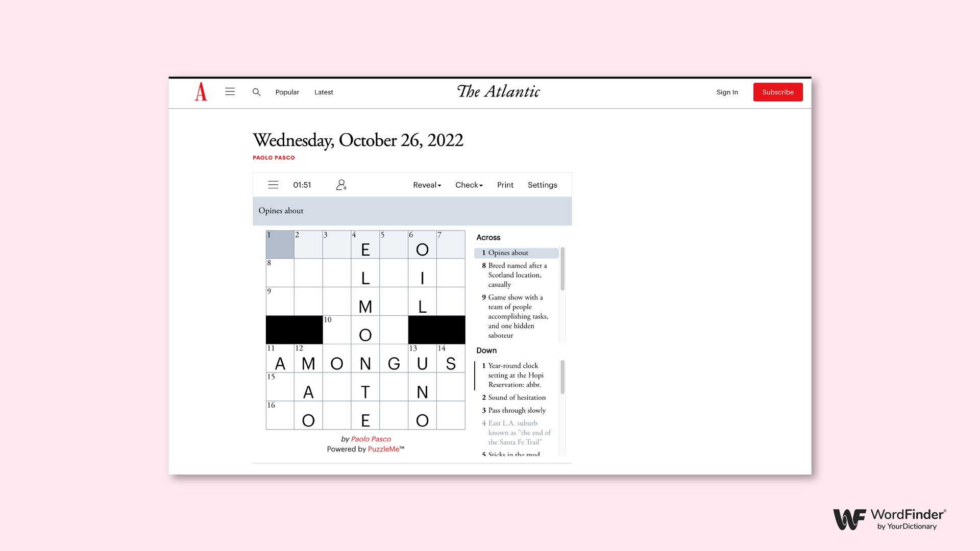Click the Subscribe button
Viewport: 980px width, 551px height.
click(777, 92)
